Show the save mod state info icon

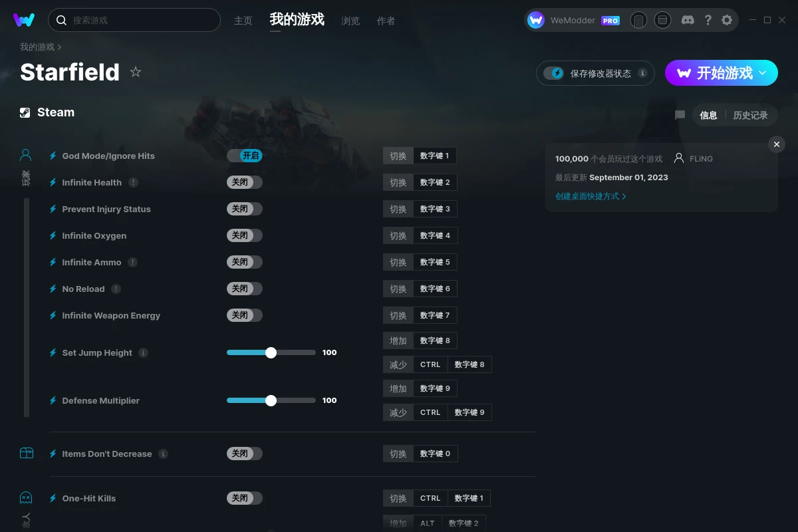click(x=642, y=73)
